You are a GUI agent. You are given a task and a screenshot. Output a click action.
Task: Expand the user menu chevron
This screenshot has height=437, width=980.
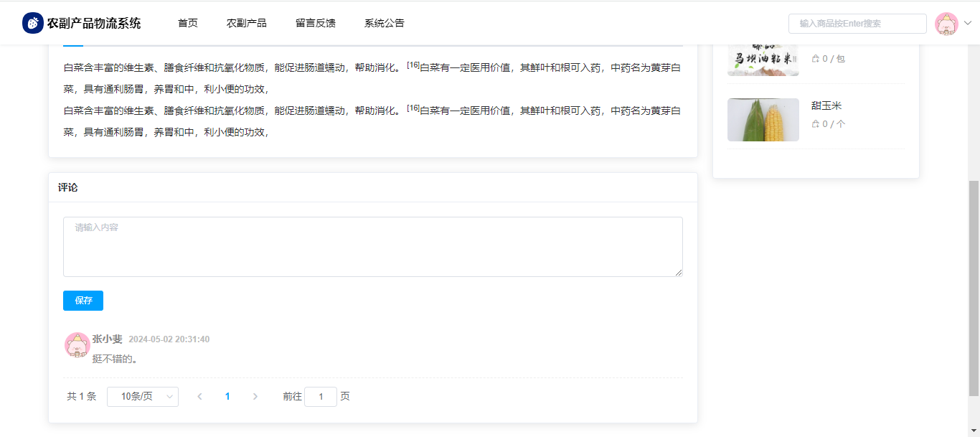pyautogui.click(x=967, y=23)
